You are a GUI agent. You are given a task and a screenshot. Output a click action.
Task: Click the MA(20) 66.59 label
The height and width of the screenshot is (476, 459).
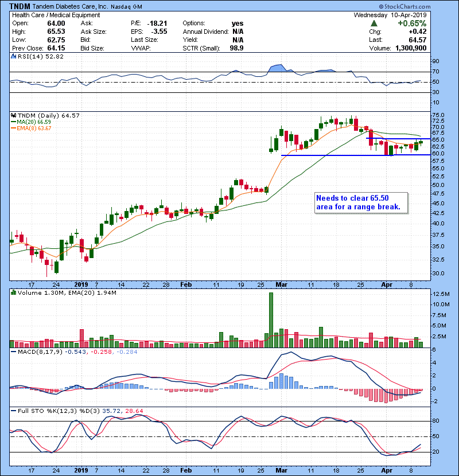(x=34, y=122)
